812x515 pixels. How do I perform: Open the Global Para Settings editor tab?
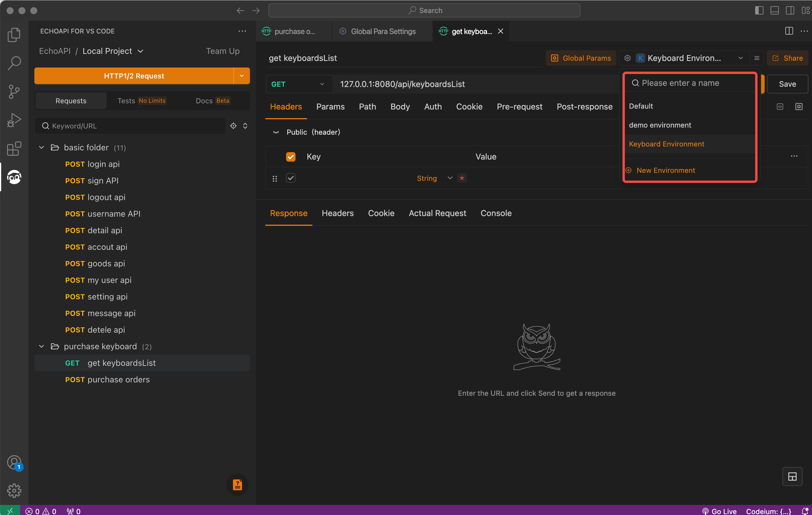coord(382,31)
